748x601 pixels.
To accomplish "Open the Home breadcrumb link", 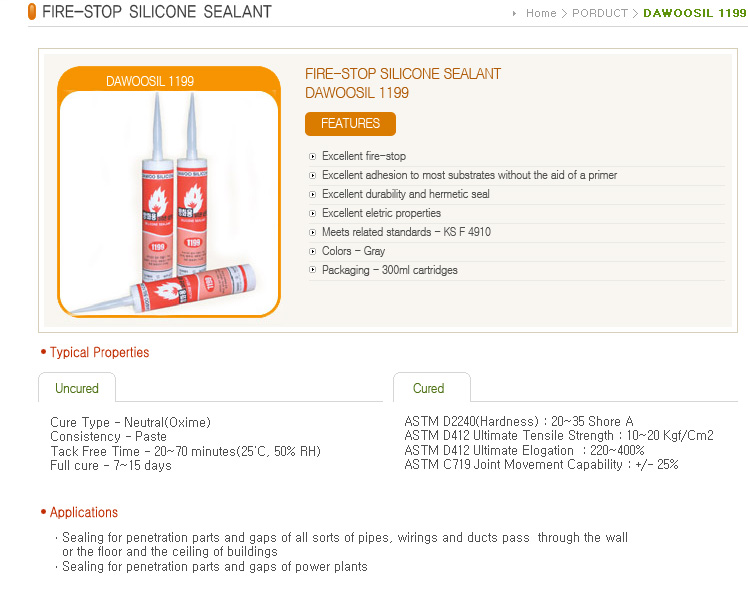I will tap(541, 13).
